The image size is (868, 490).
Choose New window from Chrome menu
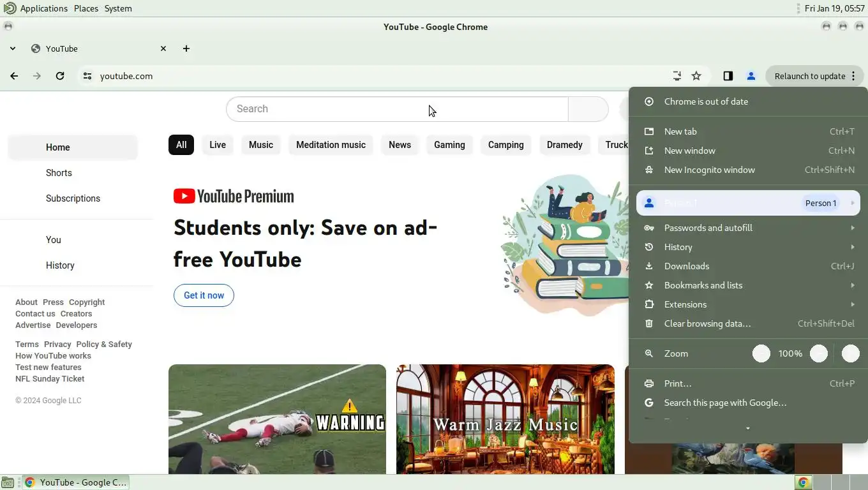coord(748,151)
